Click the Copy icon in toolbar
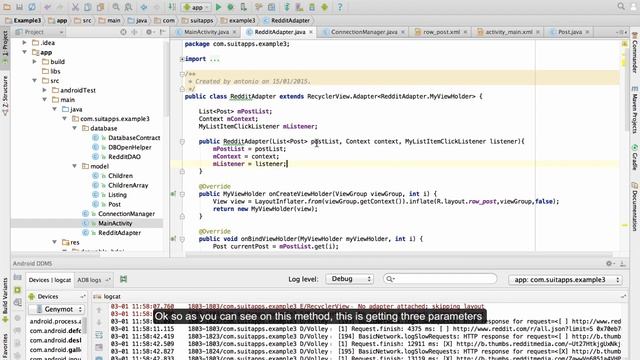The width and height of the screenshot is (640, 360). click(x=88, y=7)
